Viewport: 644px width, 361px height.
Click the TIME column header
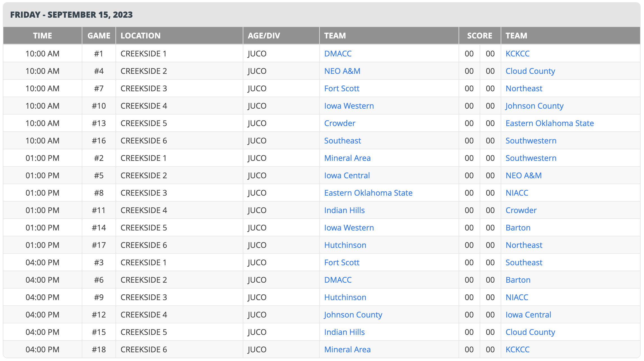point(42,36)
